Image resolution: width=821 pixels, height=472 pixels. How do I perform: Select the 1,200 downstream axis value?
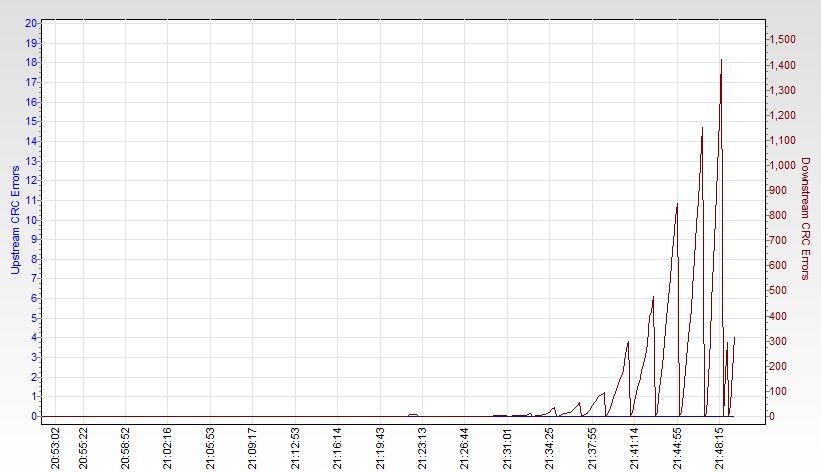[x=782, y=115]
